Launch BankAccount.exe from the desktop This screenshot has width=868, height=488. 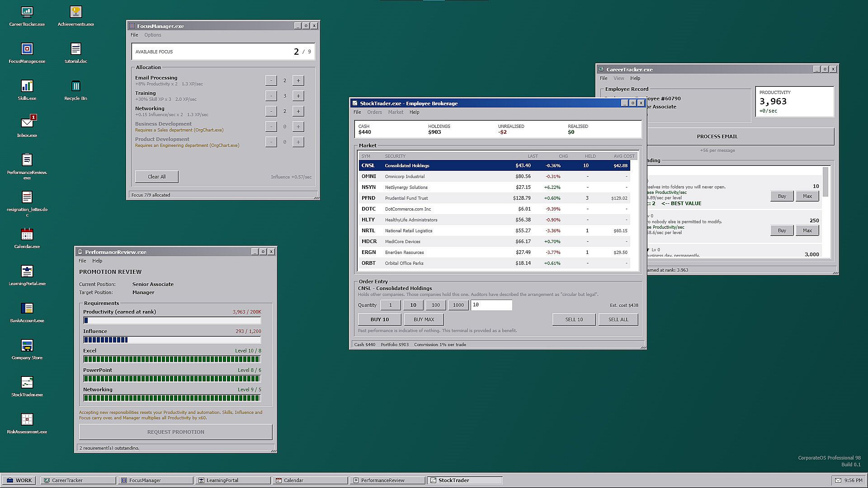click(x=27, y=311)
